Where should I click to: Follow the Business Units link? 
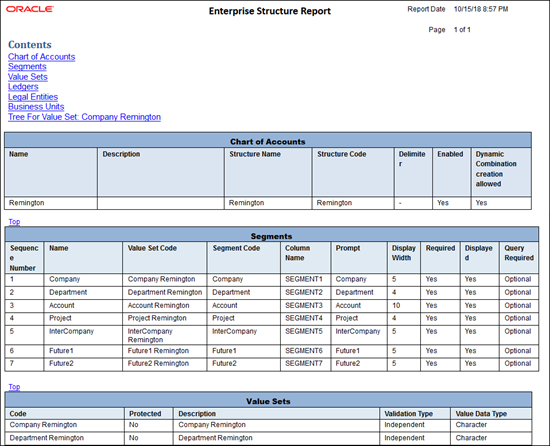[36, 107]
